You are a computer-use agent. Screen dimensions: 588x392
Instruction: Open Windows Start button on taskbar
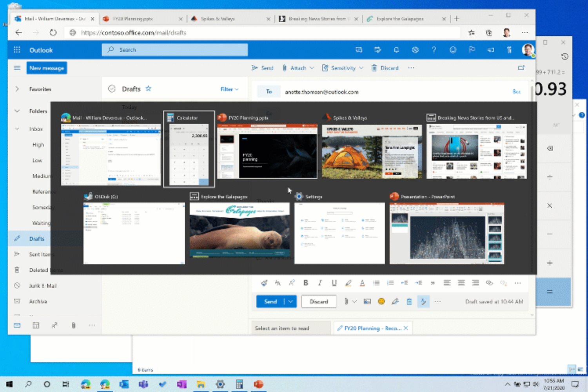9,384
